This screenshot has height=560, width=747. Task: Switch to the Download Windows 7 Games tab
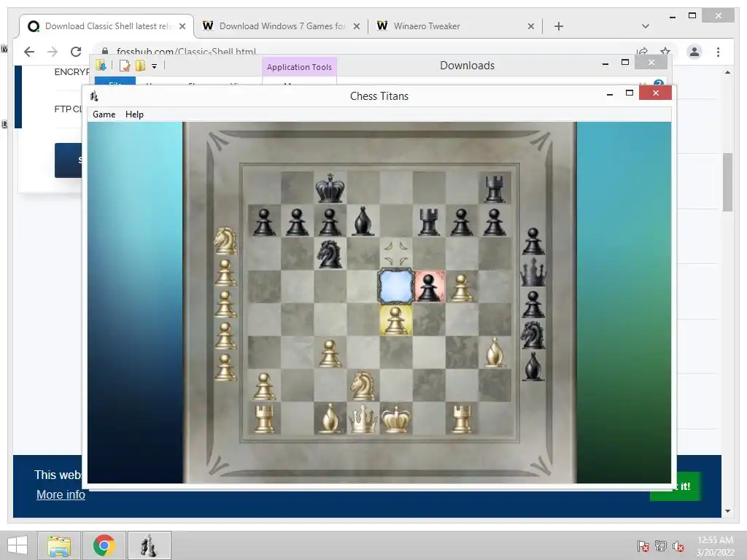pyautogui.click(x=281, y=26)
